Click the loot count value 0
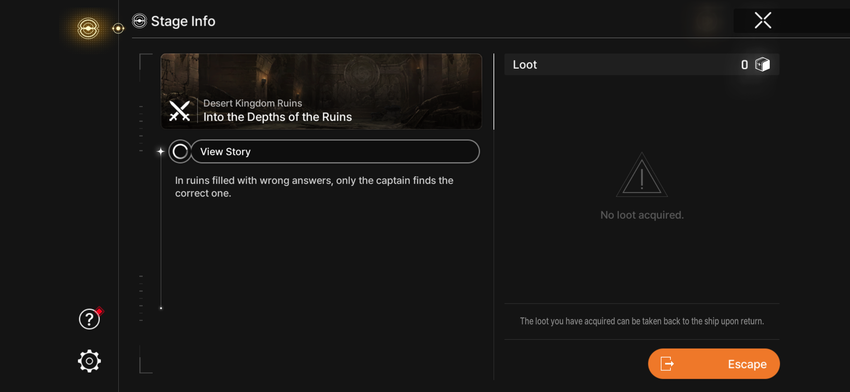Image resolution: width=850 pixels, height=392 pixels. pyautogui.click(x=745, y=65)
